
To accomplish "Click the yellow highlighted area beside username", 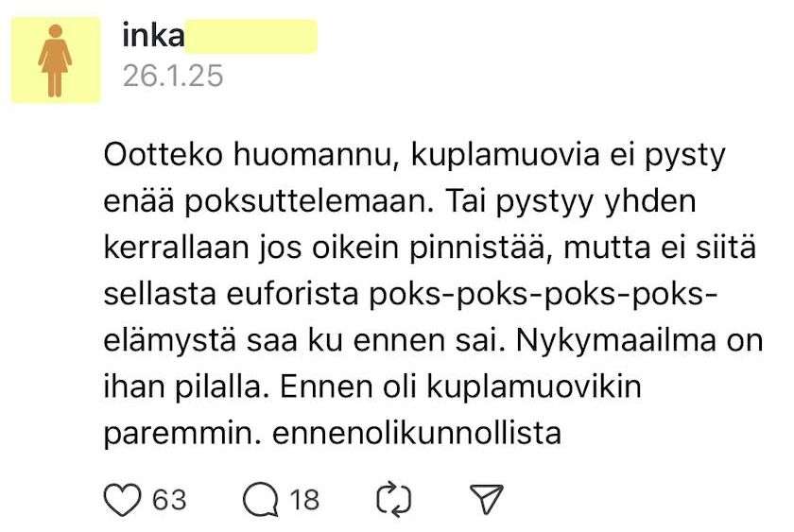I will coord(251,36).
